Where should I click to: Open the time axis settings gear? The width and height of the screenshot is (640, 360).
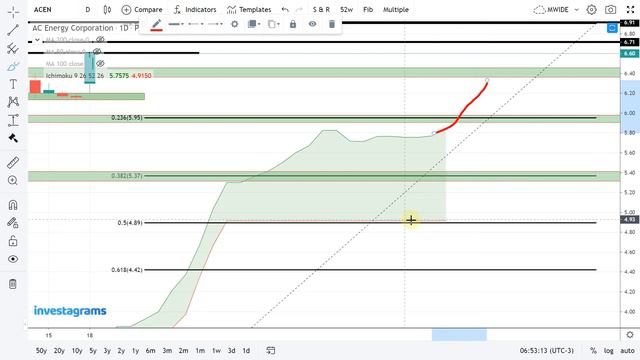630,335
